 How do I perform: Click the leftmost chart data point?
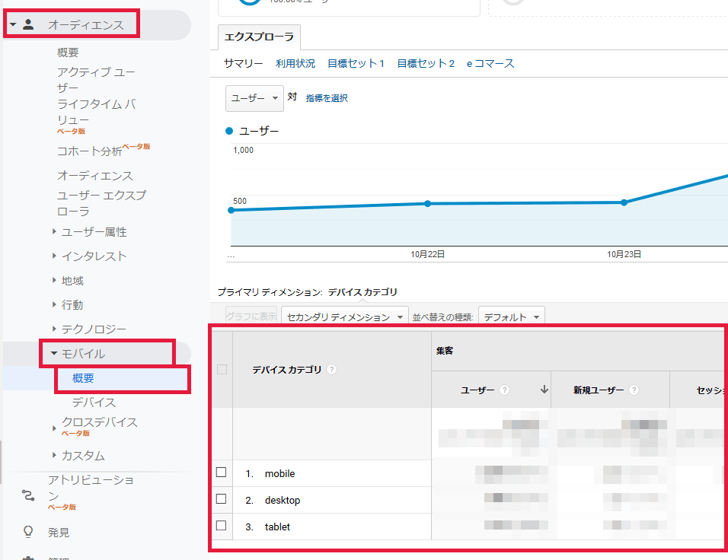[231, 210]
